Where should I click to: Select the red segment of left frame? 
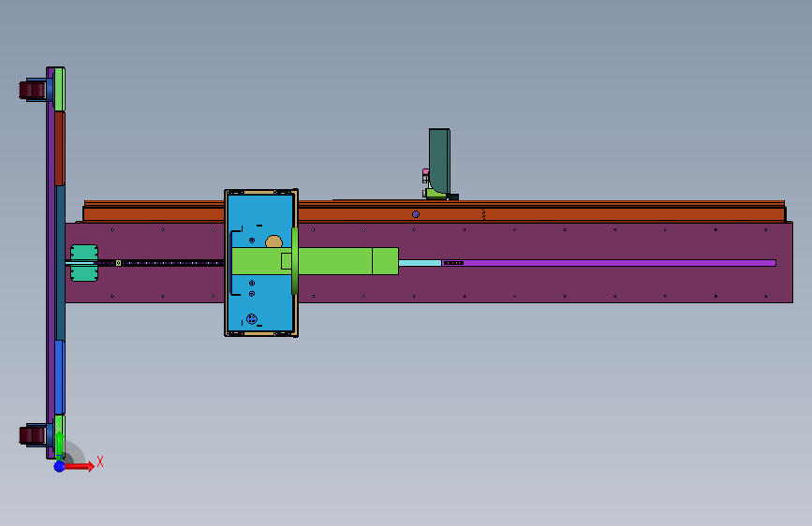click(60, 149)
